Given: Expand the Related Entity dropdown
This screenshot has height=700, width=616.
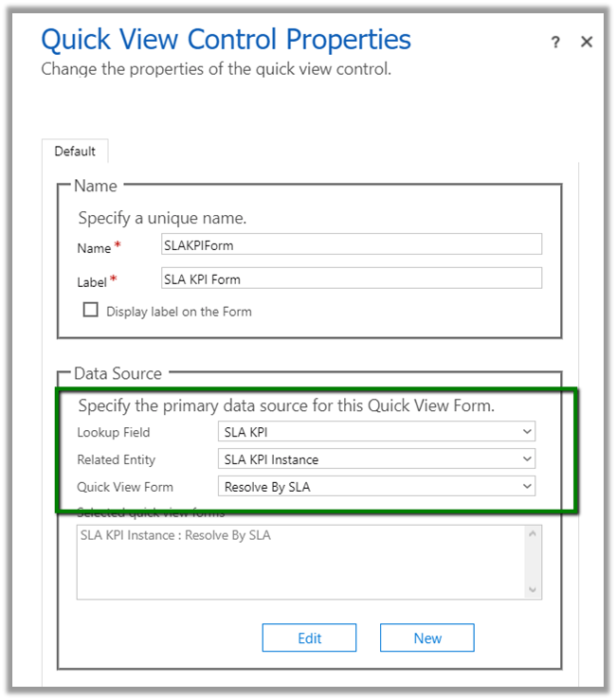Looking at the screenshot, I should coord(376,459).
